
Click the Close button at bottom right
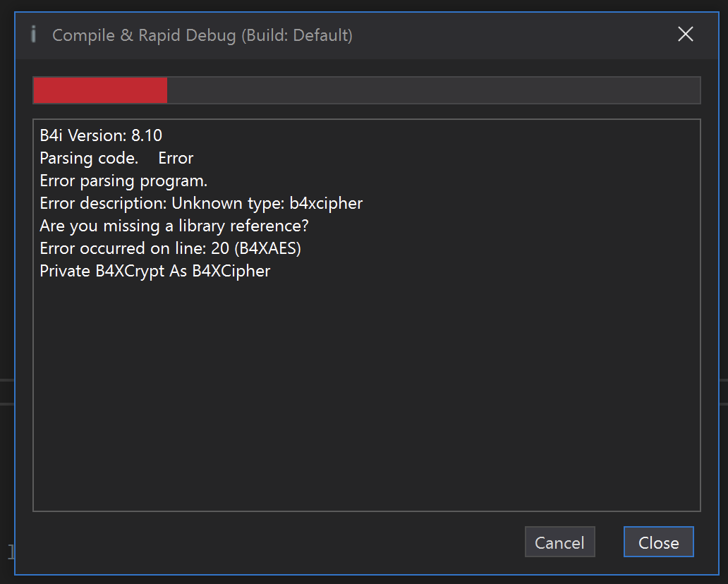pyautogui.click(x=658, y=542)
